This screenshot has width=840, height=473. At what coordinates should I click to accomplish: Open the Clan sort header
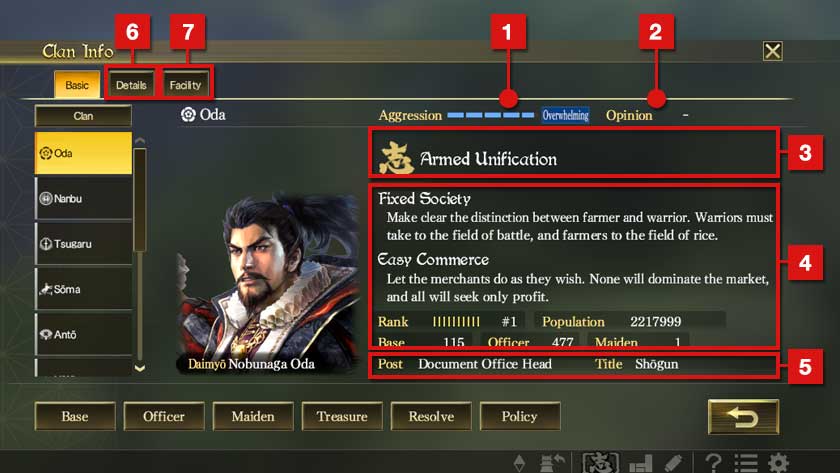(x=83, y=116)
